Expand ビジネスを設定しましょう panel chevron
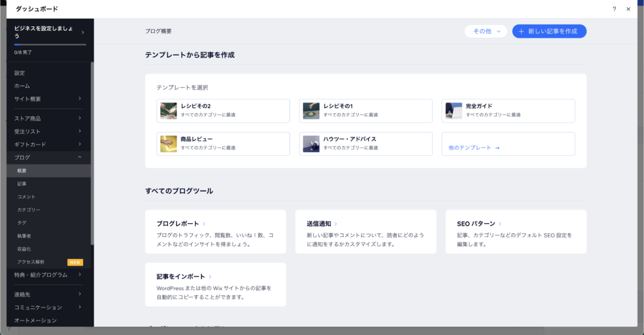The image size is (644, 335). [x=82, y=32]
